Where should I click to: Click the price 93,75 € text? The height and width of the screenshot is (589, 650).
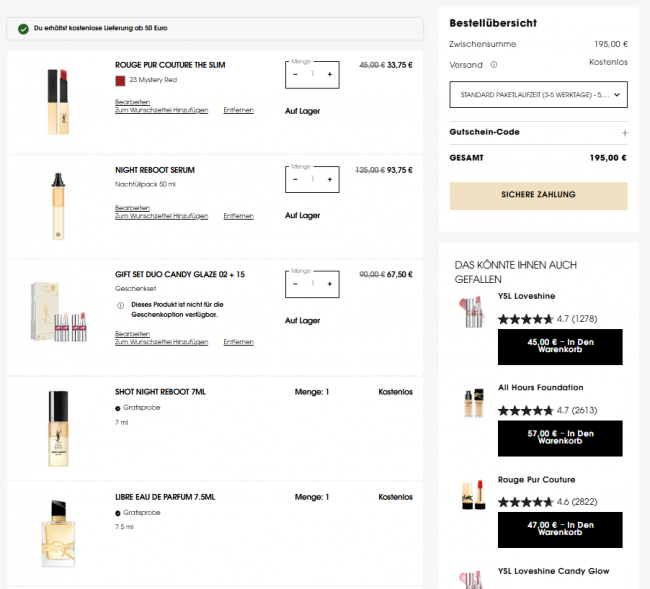(400, 170)
